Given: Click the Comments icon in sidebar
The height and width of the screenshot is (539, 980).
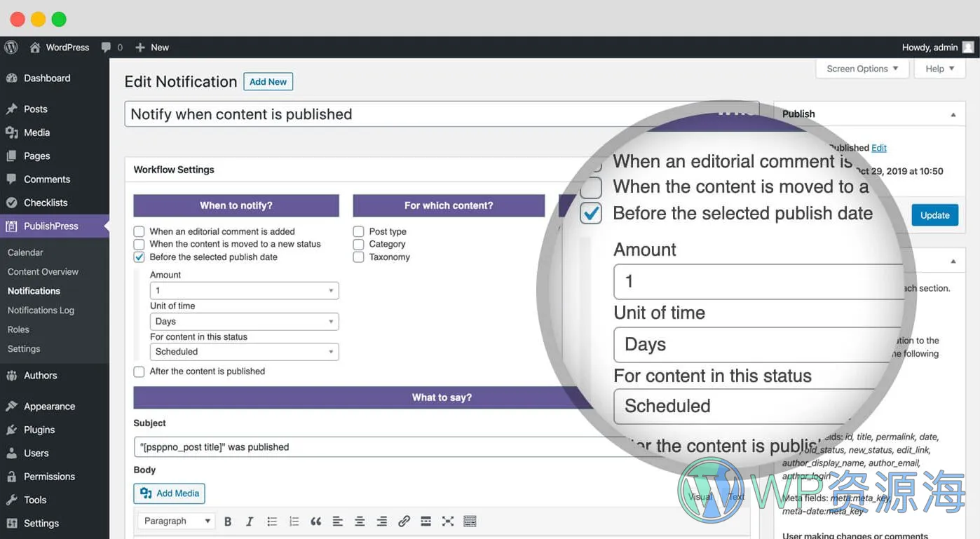Looking at the screenshot, I should pos(11,179).
